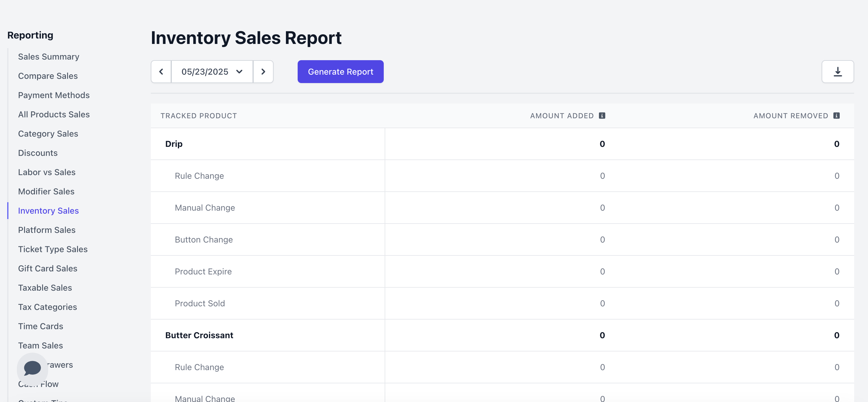Click the Drip tracked product row

(x=174, y=144)
